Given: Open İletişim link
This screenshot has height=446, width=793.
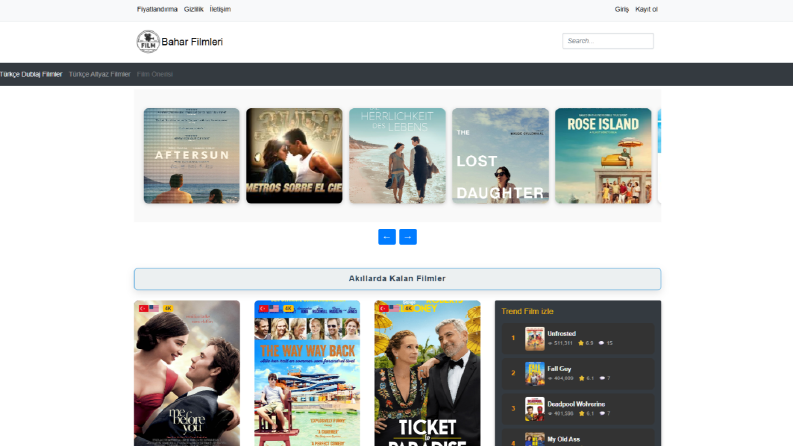Looking at the screenshot, I should pos(220,9).
